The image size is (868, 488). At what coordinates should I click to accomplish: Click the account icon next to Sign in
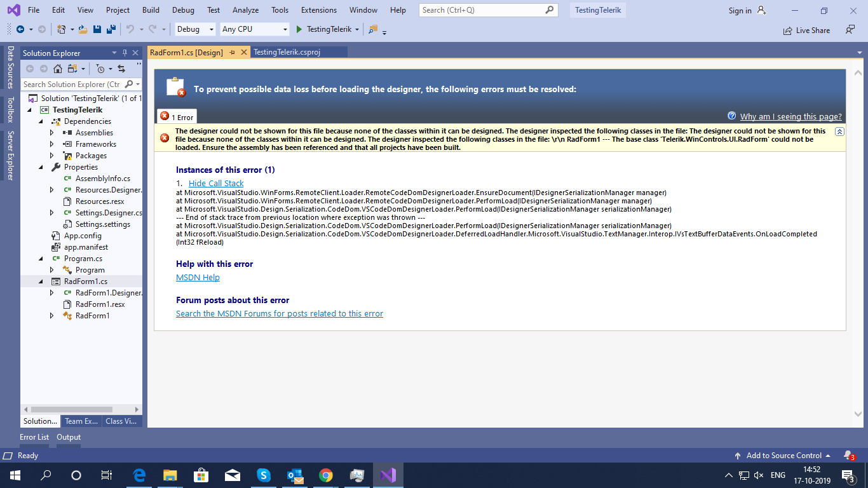point(763,10)
